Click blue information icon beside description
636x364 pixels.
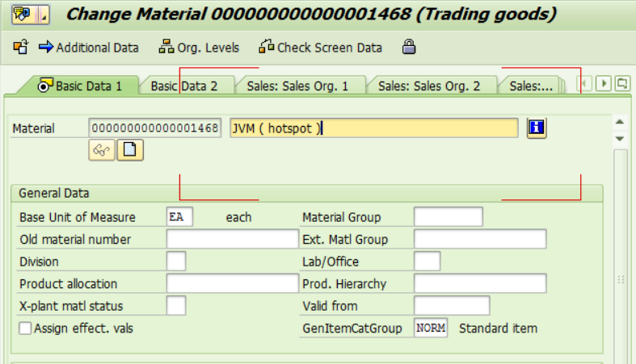pyautogui.click(x=537, y=128)
